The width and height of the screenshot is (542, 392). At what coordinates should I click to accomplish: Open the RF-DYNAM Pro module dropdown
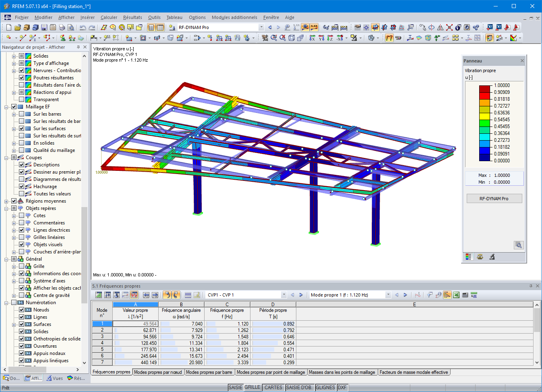[261, 27]
